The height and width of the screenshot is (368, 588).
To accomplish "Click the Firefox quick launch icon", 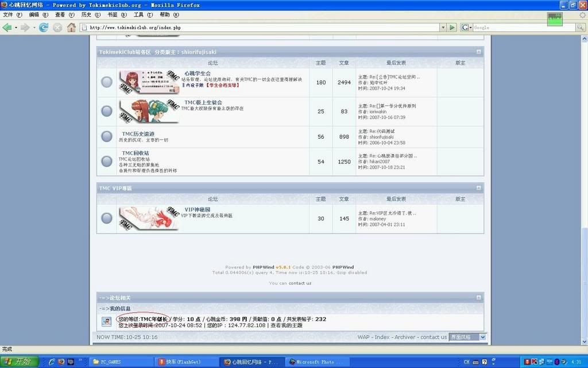I will coord(61,362).
